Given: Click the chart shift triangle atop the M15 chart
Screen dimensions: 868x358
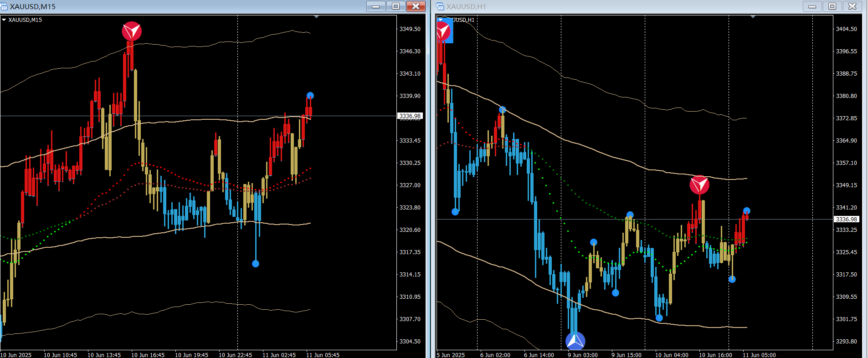Looking at the screenshot, I should coord(316,17).
